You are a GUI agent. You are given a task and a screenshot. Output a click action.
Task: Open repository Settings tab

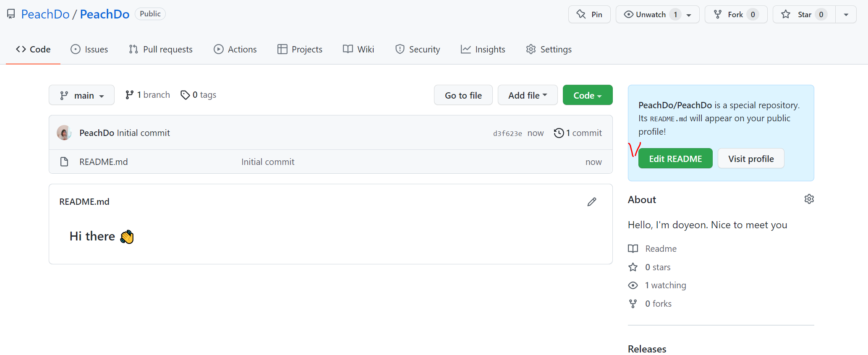(x=549, y=50)
